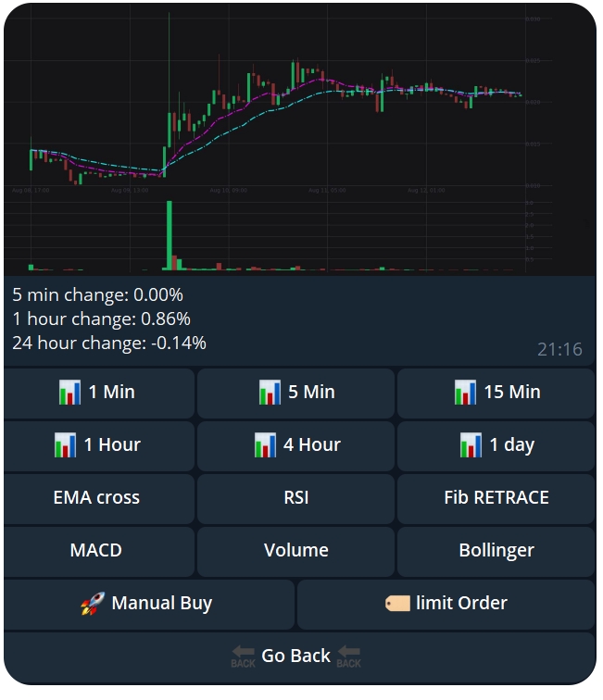This screenshot has height=700, width=603.
Task: Click the 24 hour change text
Action: pos(109,344)
